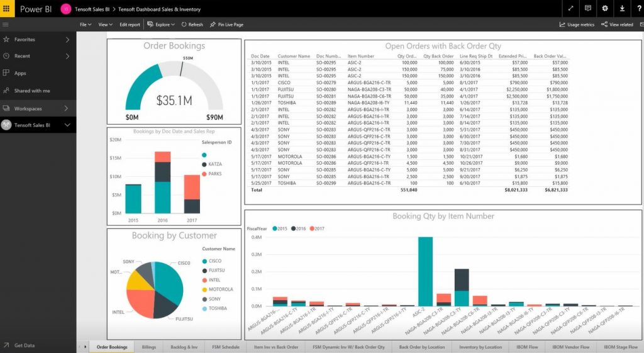Click the Shared with me person icon
This screenshot has width=644, height=353.
point(6,91)
